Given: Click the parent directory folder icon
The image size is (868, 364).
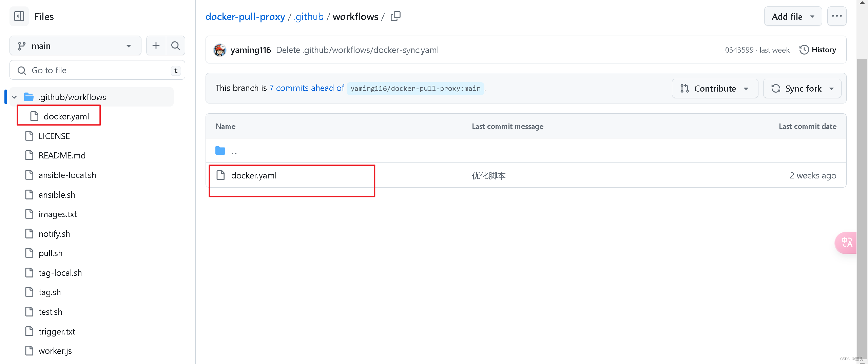Looking at the screenshot, I should (x=220, y=150).
